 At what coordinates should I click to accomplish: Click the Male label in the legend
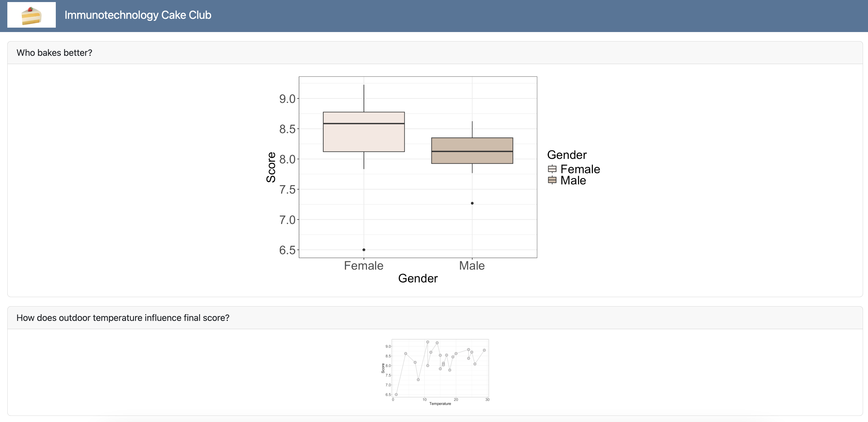pos(573,180)
